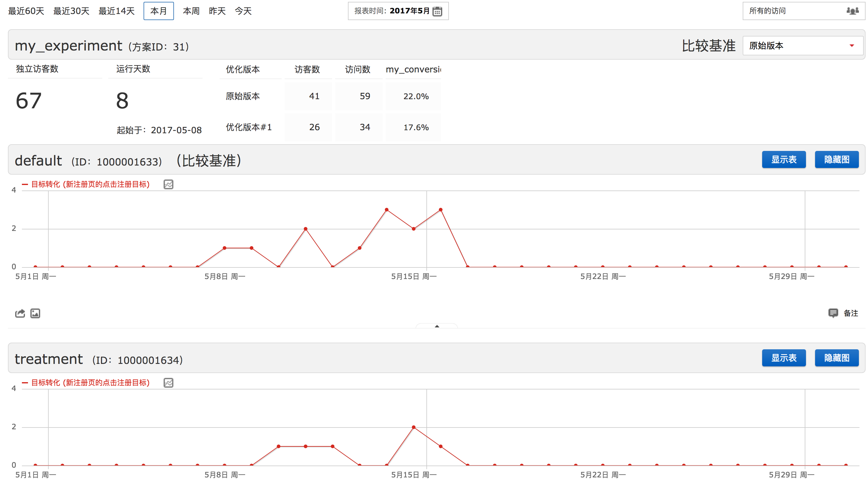
Task: Click treatment chart peak point at 2
Action: click(x=413, y=427)
